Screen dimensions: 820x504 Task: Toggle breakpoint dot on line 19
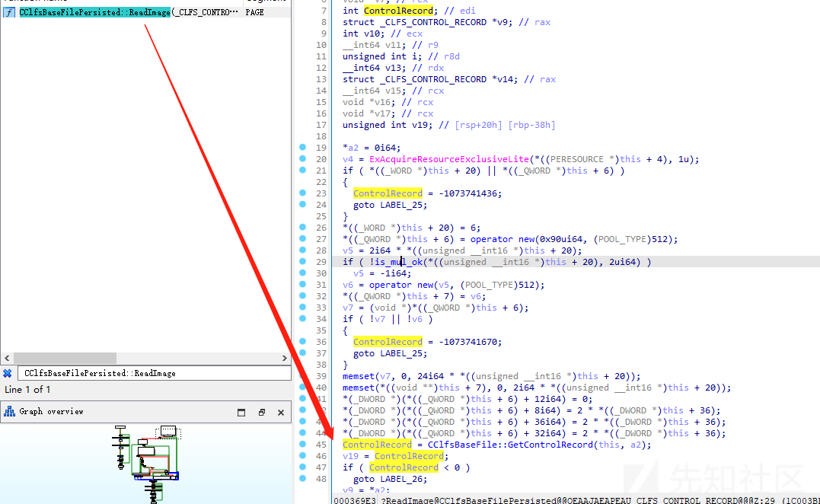click(x=304, y=148)
